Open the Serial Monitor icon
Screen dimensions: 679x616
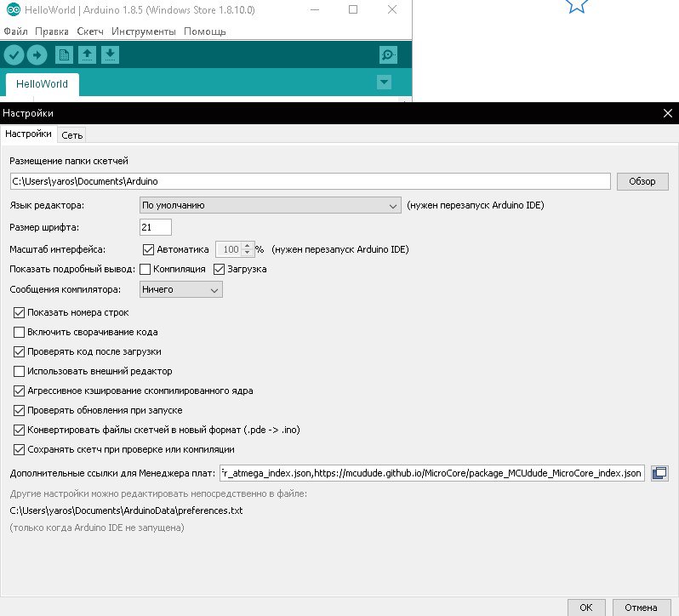(388, 55)
